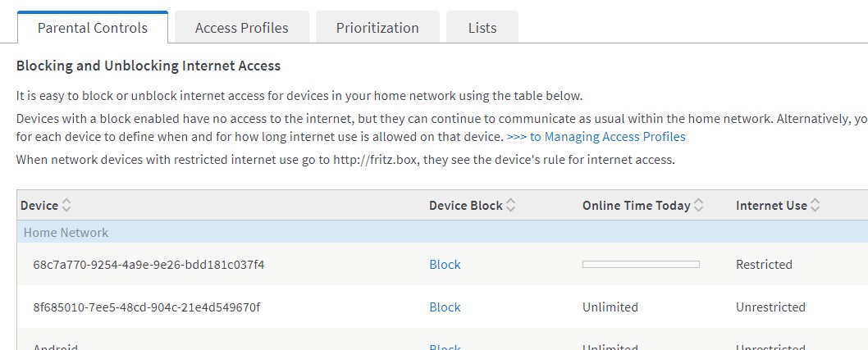Click the Online Time Today header label
The image size is (868, 350).
pyautogui.click(x=636, y=206)
